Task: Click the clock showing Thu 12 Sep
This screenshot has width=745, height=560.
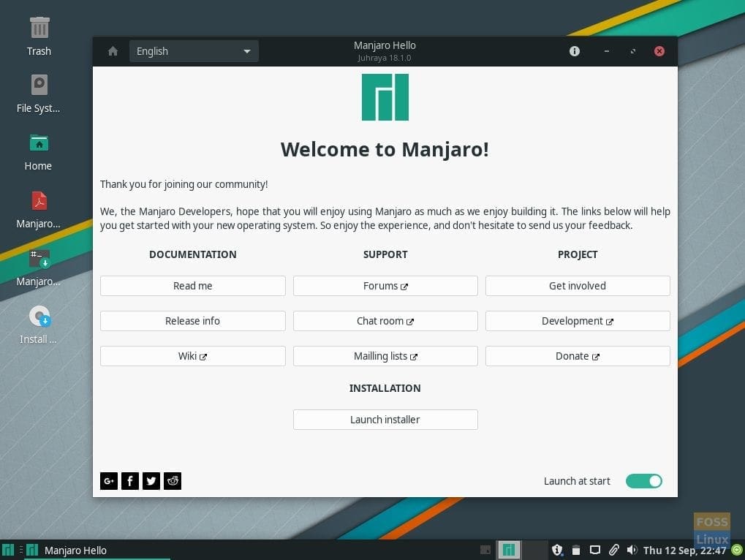Action: [x=684, y=550]
